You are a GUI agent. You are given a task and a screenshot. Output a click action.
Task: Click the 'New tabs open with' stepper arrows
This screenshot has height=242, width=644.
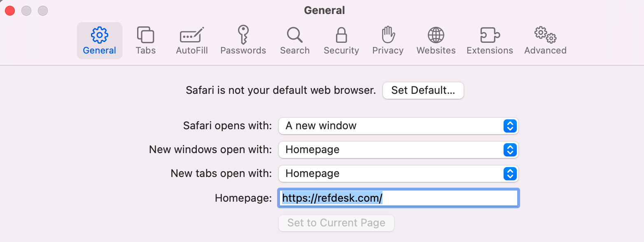pos(510,174)
